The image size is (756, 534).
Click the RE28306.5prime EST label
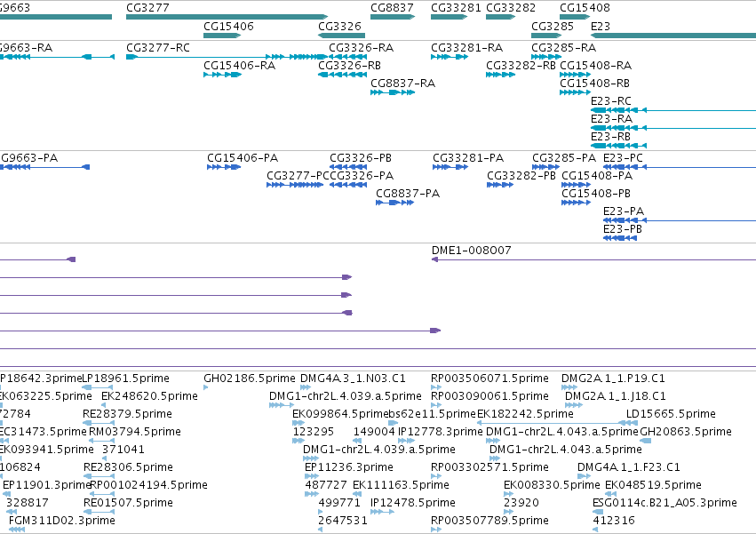coord(128,467)
